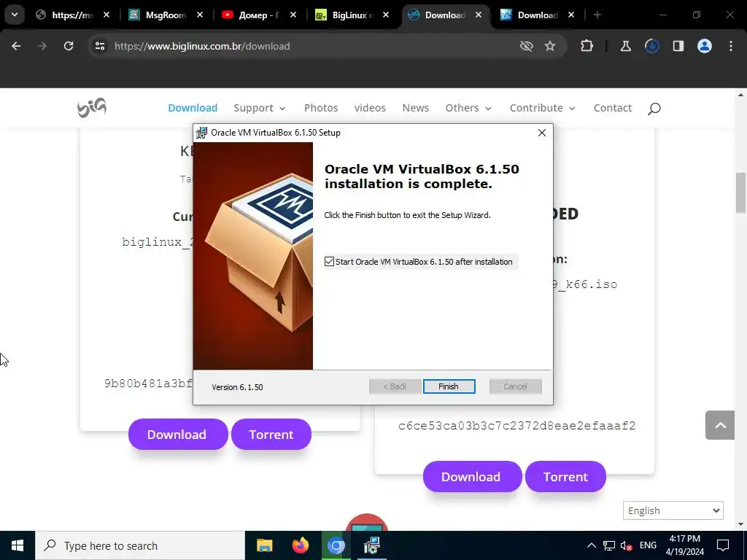
Task: Expand the tab search dropdown
Action: point(15,15)
